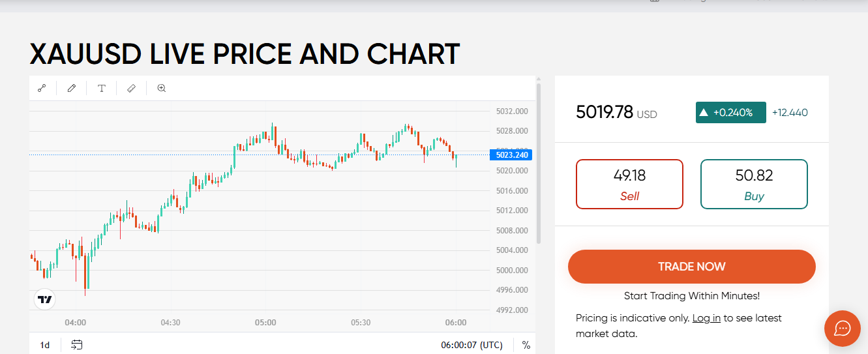Click the Sell button at 49.18
This screenshot has width=868, height=354.
tap(629, 184)
